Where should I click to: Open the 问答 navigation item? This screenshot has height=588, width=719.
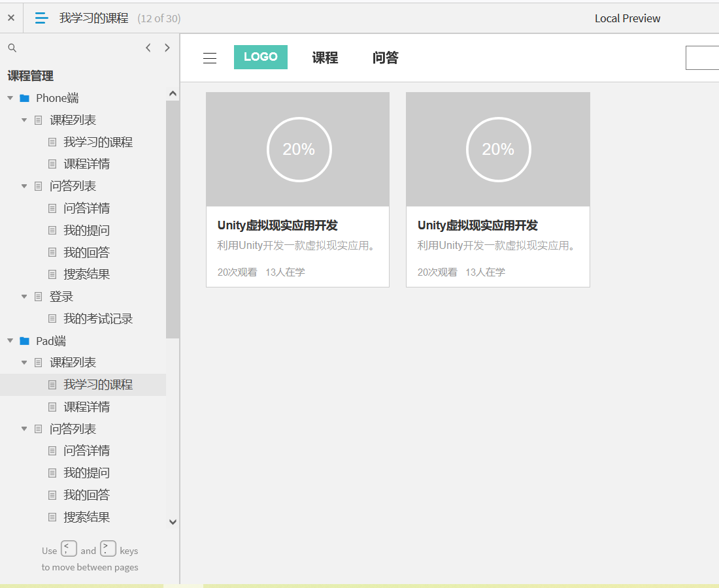tap(385, 57)
